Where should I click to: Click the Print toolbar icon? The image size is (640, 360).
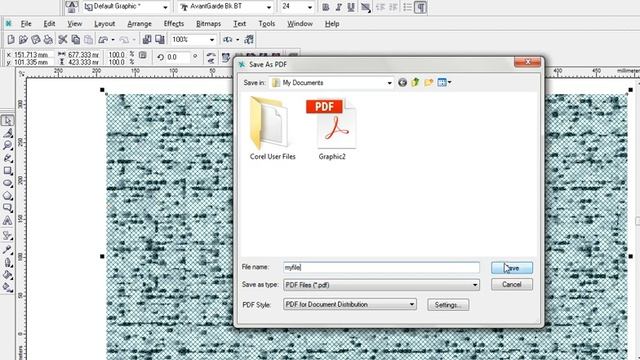(48, 40)
